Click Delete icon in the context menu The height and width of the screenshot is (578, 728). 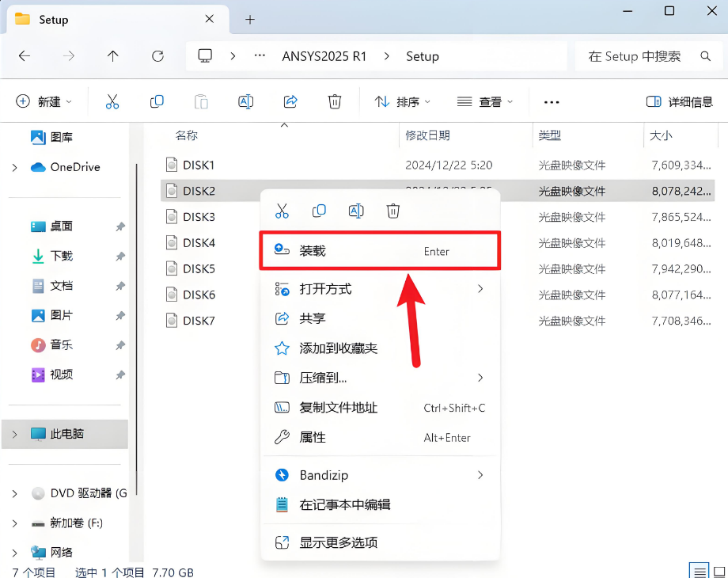(x=392, y=211)
